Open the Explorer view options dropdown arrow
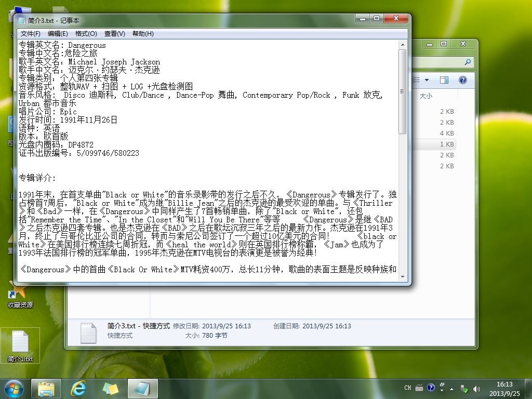This screenshot has height=399, width=532. [x=427, y=80]
